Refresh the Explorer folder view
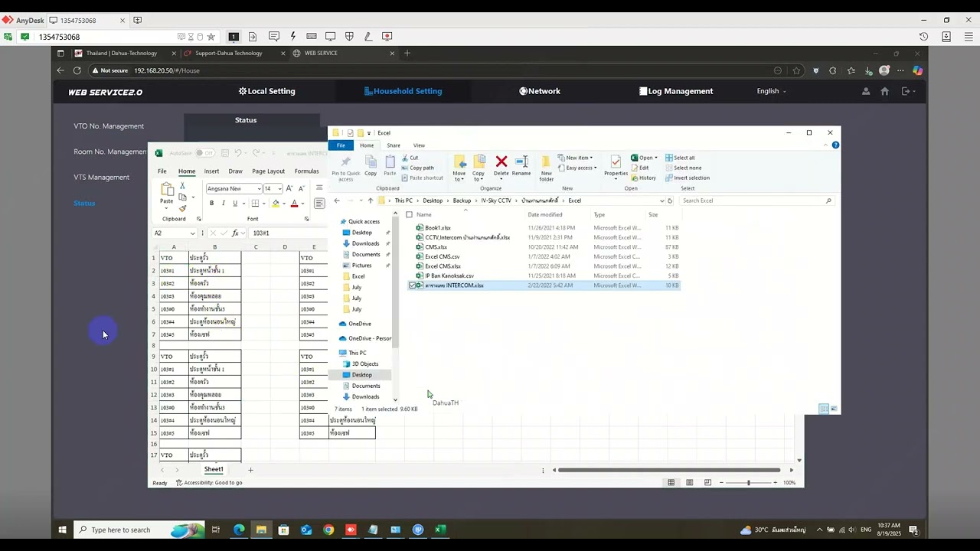The image size is (980, 551). click(x=670, y=201)
